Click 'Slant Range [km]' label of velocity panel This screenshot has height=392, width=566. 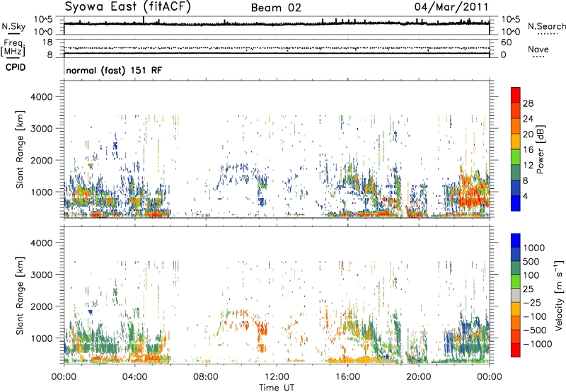pos(20,296)
